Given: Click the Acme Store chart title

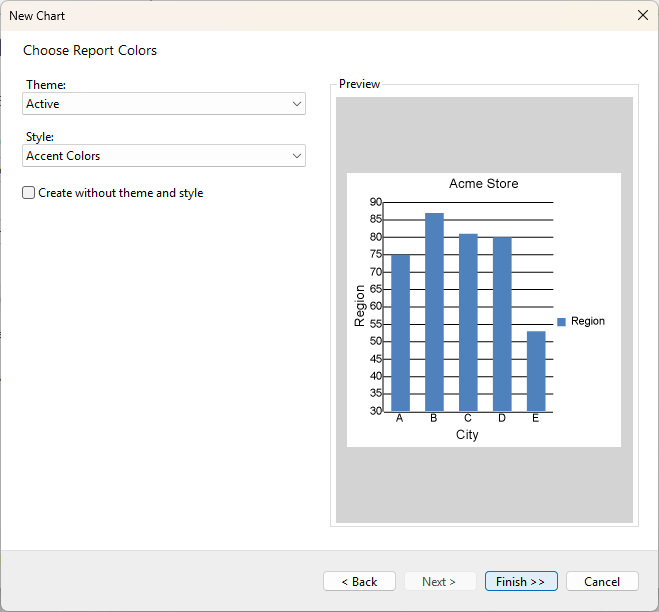Looking at the screenshot, I should point(484,184).
